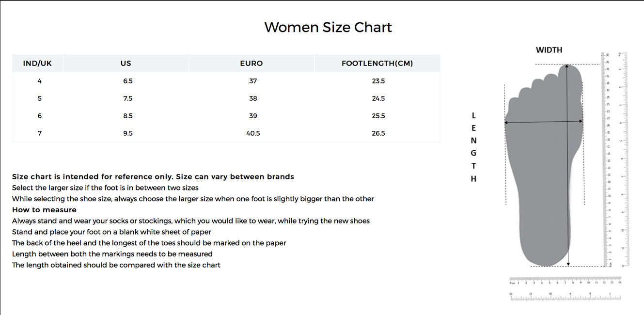Click the vertical LENGTH label
644x315 pixels.
(x=473, y=147)
